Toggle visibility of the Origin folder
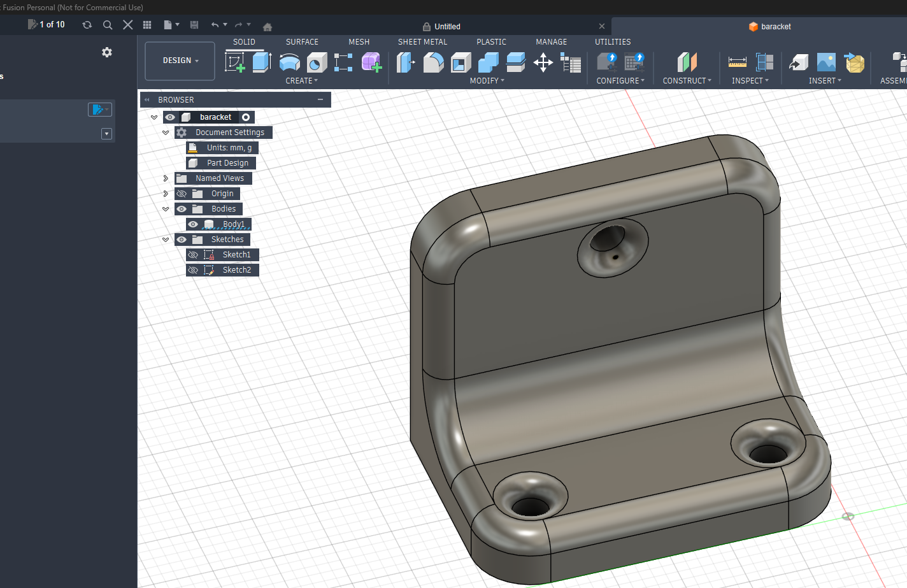 (182, 194)
